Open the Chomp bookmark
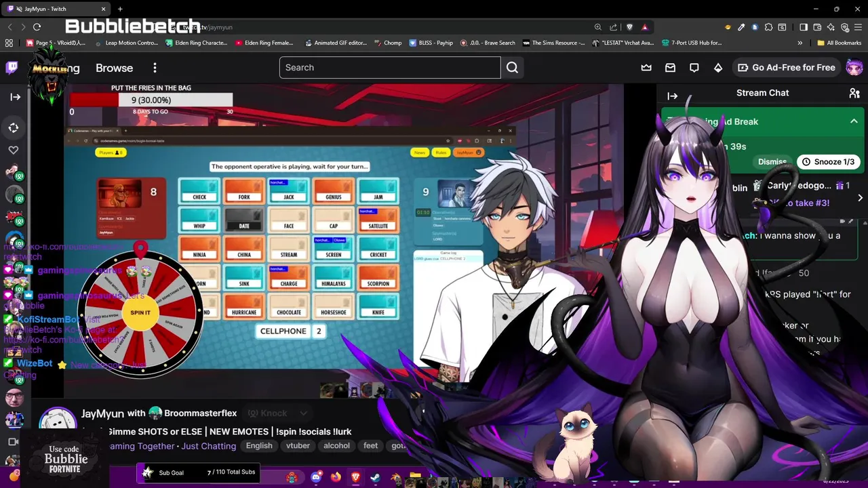The width and height of the screenshot is (868, 488). (x=387, y=43)
